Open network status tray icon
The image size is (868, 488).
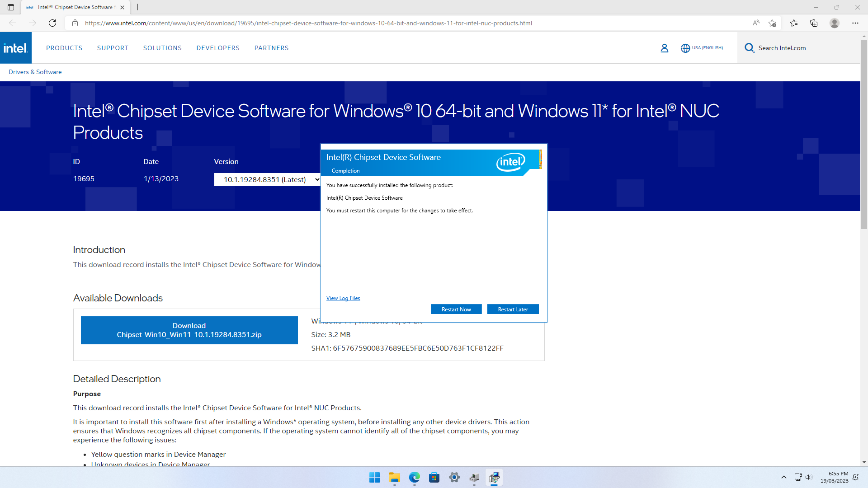click(798, 478)
